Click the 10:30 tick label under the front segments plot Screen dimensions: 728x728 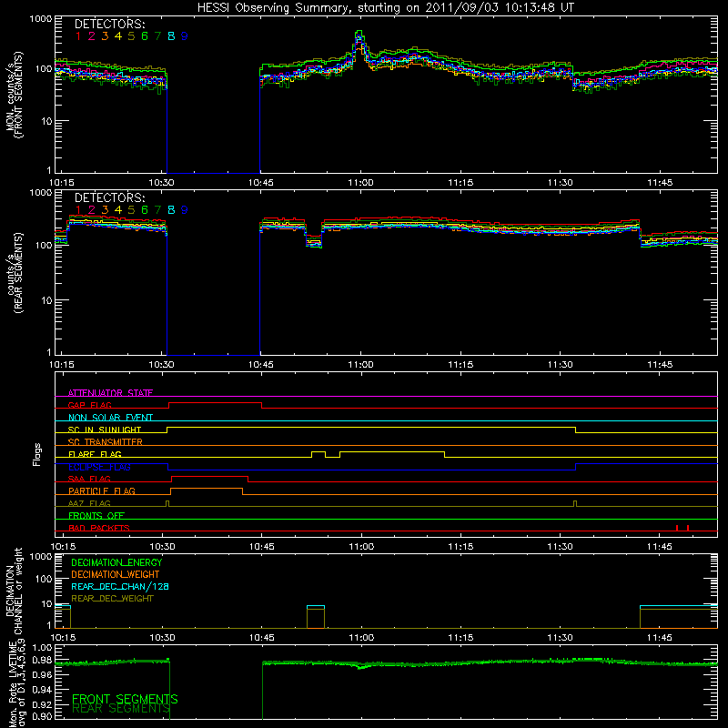click(x=161, y=183)
